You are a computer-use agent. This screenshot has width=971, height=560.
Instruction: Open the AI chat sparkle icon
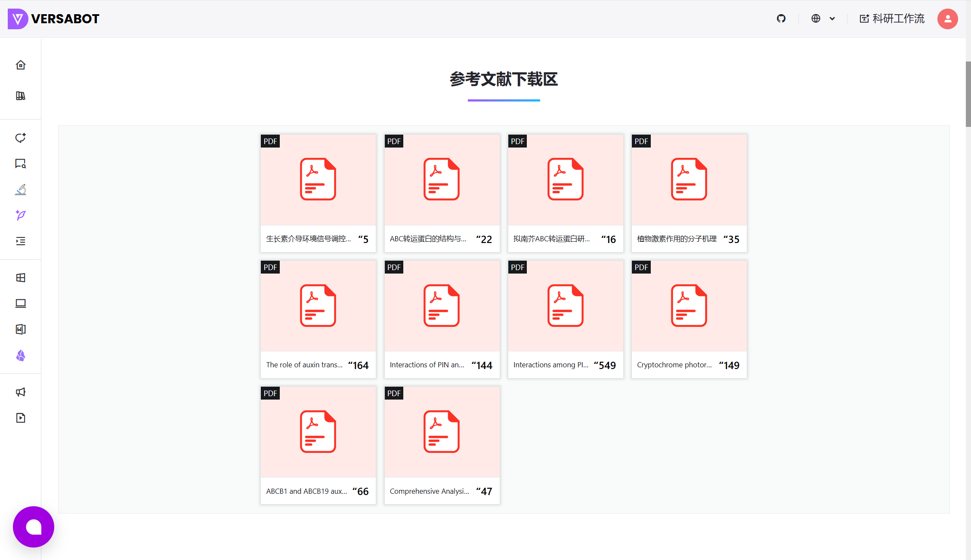coord(21,138)
